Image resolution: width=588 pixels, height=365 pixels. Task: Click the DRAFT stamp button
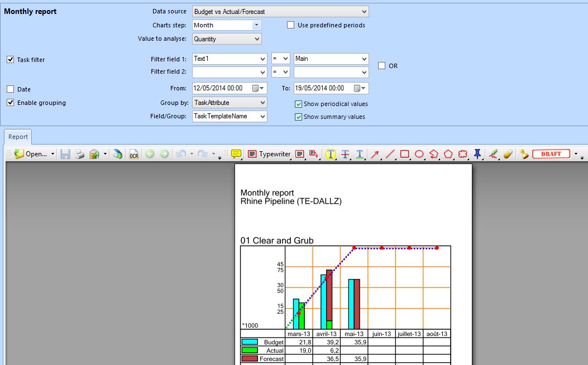(551, 154)
